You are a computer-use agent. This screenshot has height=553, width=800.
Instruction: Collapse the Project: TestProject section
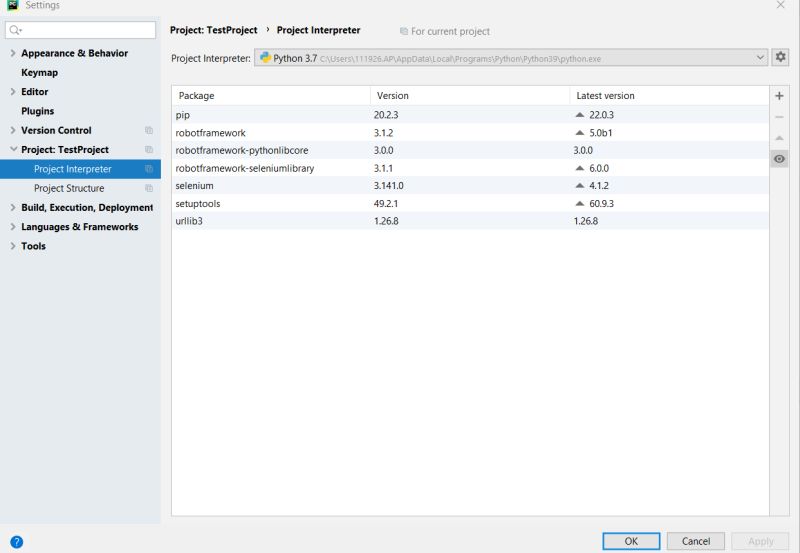point(13,149)
